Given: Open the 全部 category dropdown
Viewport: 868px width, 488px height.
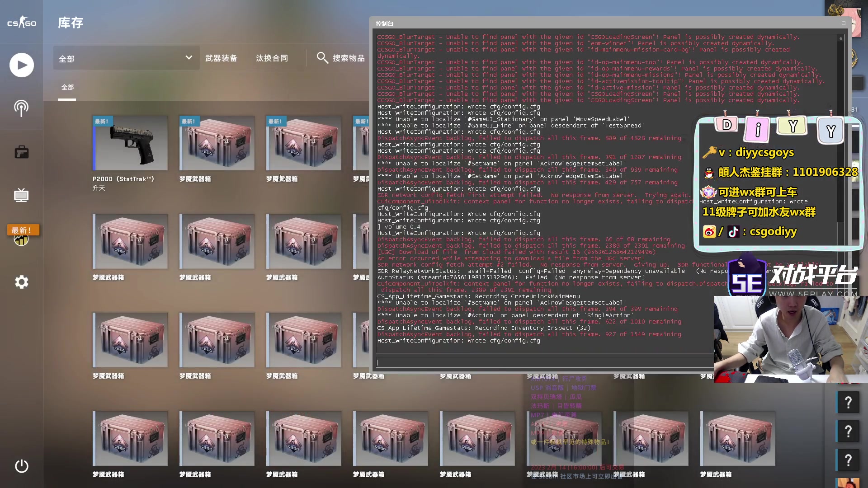Looking at the screenshot, I should point(126,58).
